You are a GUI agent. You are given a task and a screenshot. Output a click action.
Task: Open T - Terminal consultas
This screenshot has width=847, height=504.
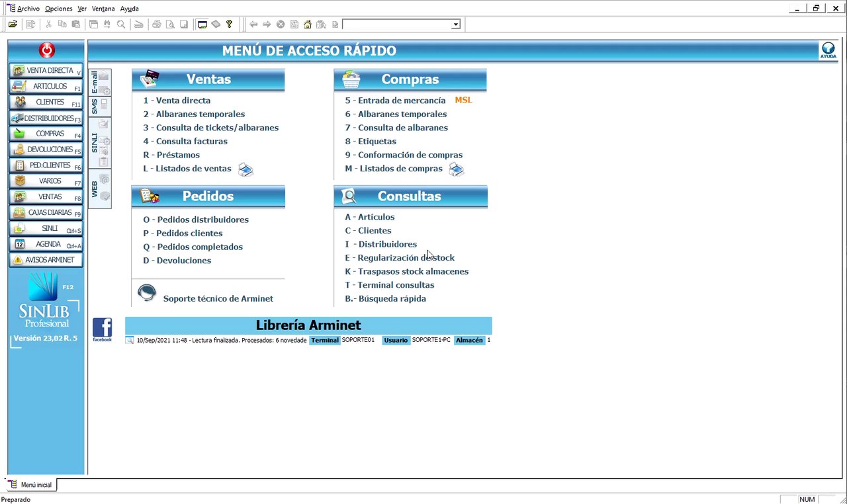[389, 285]
